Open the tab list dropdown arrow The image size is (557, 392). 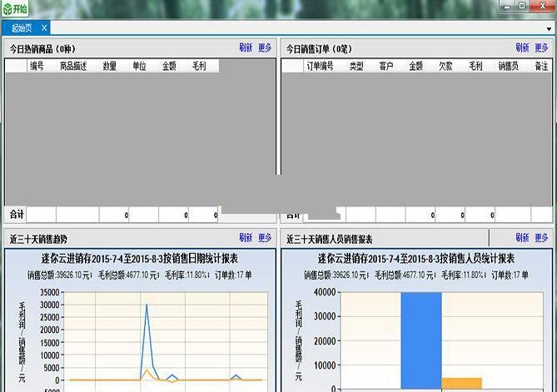pyautogui.click(x=549, y=27)
